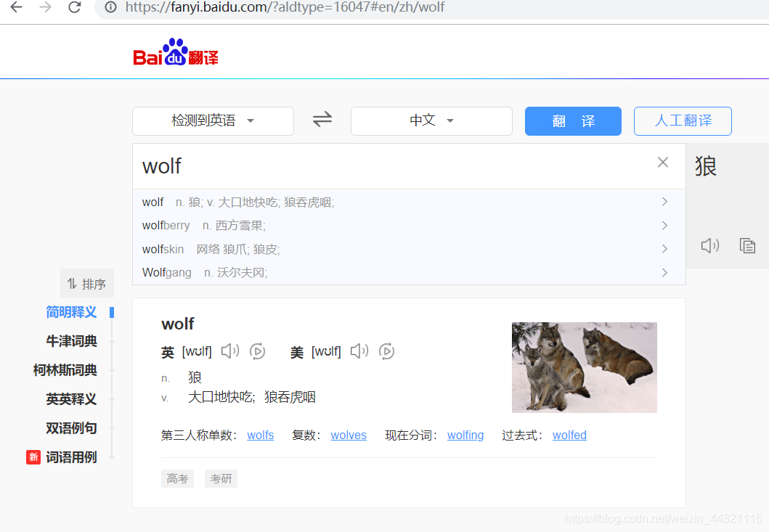Swap source and target languages
Image resolution: width=769 pixels, height=532 pixels.
pyautogui.click(x=322, y=120)
